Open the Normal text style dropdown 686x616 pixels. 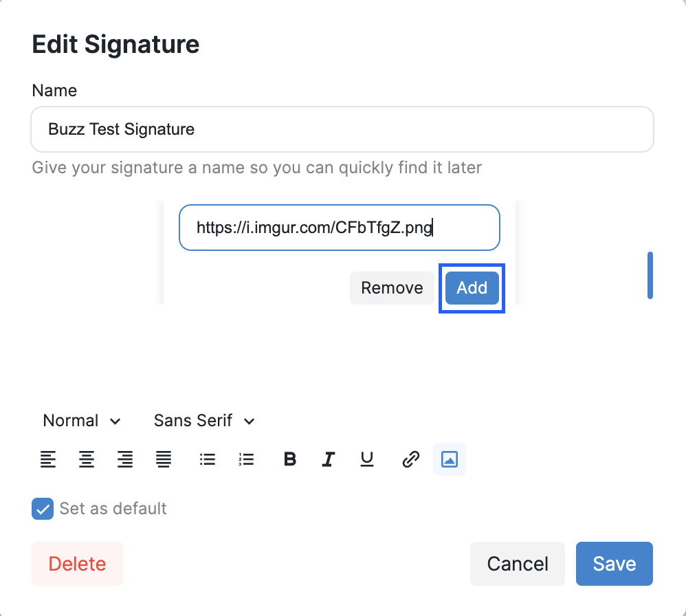click(82, 421)
